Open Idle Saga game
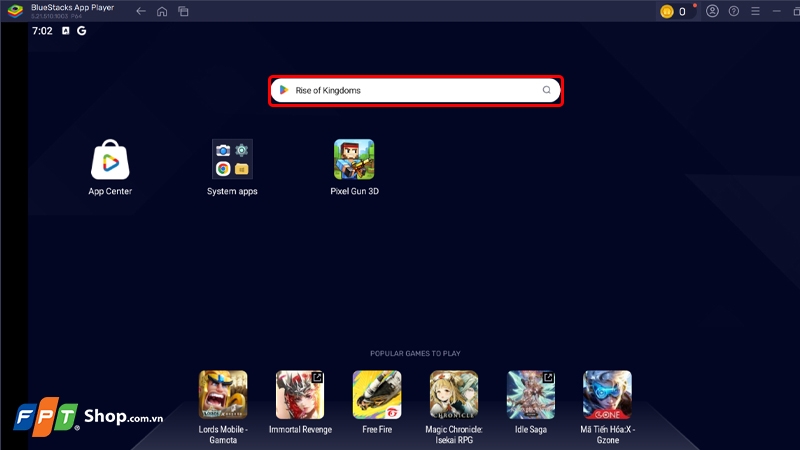Screen dimensions: 800x450 coord(531,394)
